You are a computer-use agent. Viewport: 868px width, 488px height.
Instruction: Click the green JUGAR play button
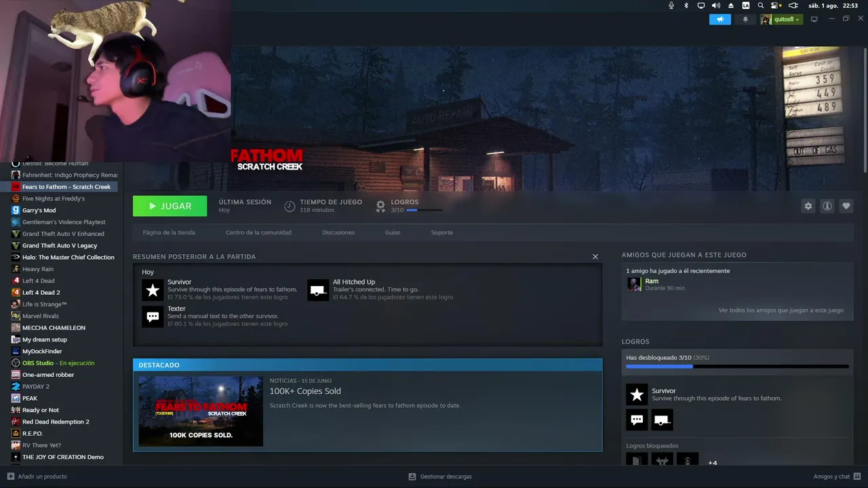pos(170,206)
